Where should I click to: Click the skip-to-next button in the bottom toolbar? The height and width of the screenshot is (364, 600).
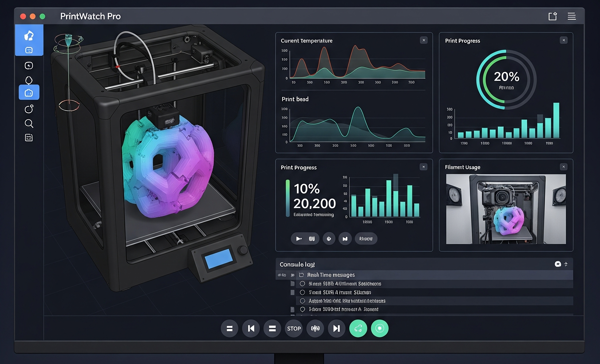(x=337, y=329)
